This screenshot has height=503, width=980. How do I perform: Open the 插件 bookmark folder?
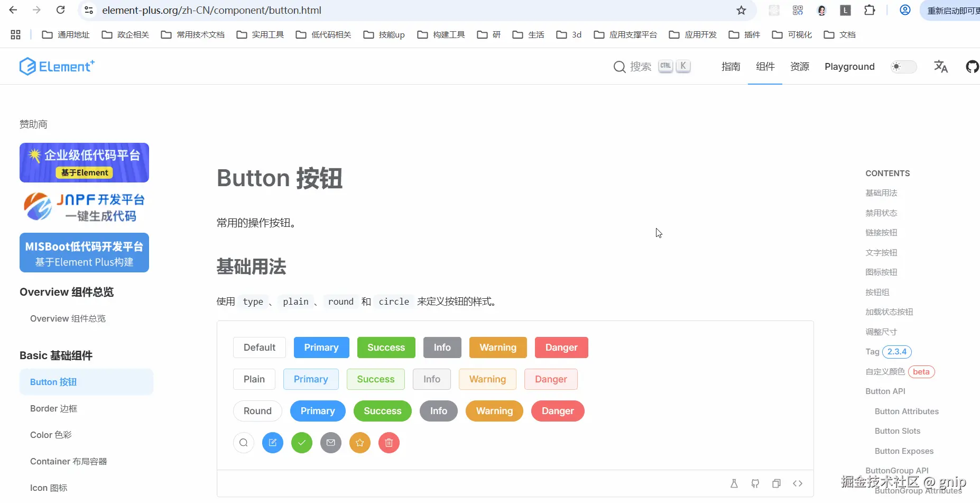744,34
